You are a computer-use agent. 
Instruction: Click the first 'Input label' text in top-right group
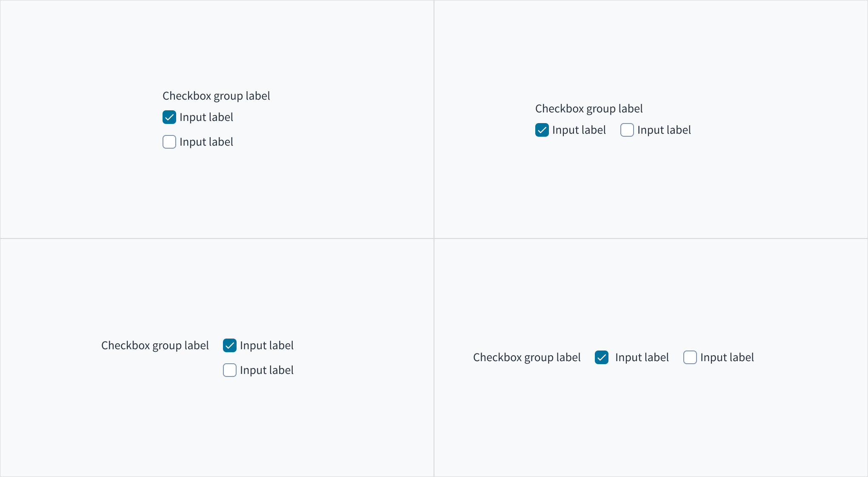579,130
